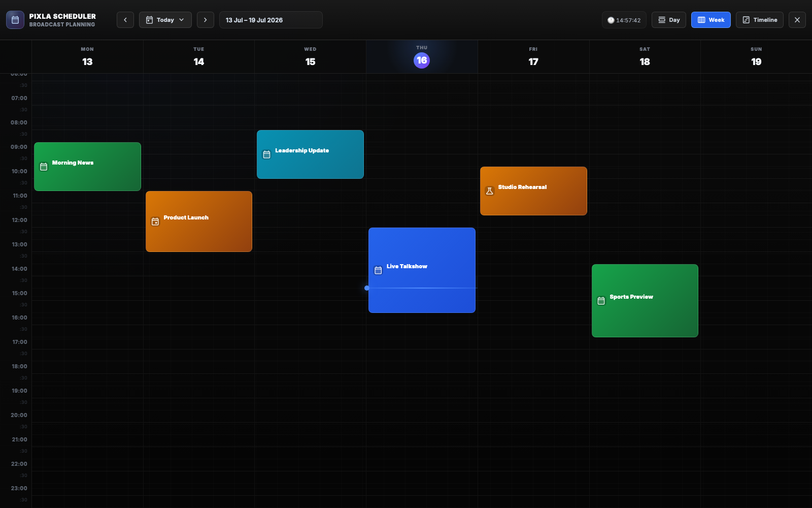Click the calendar icon on Live Talkshow event
This screenshot has height=508, width=812.
378,270
